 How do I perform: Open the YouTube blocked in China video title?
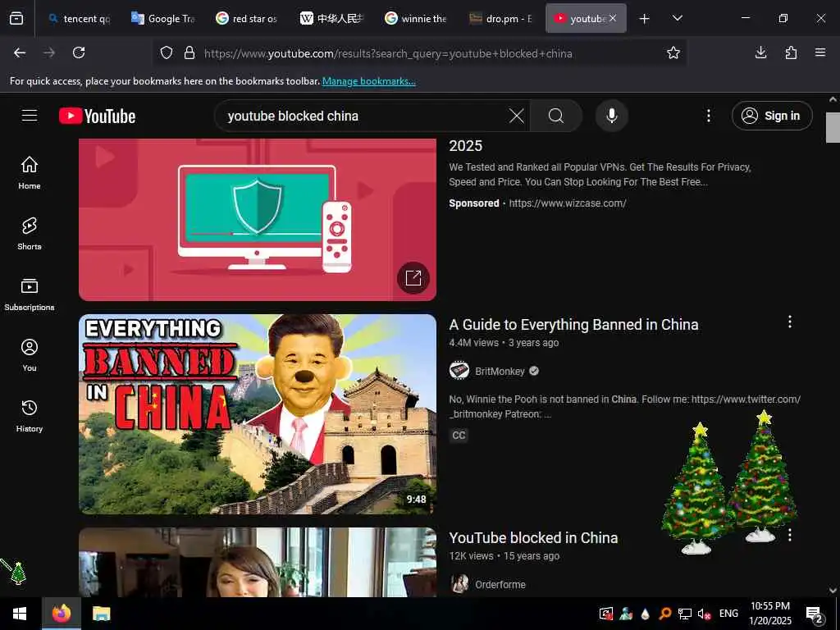click(x=533, y=538)
